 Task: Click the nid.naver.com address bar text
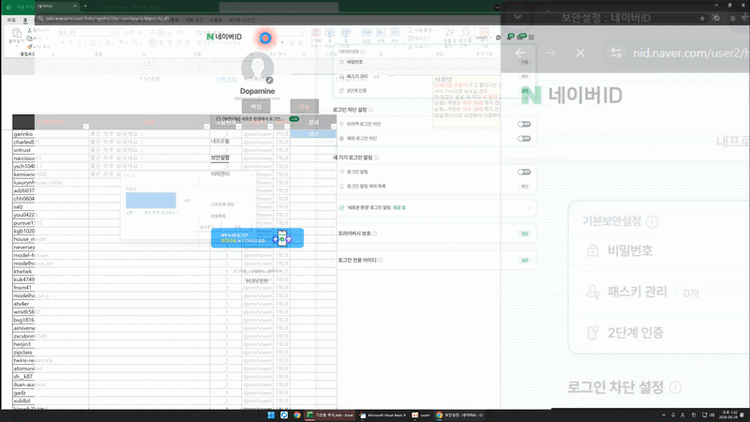(691, 53)
